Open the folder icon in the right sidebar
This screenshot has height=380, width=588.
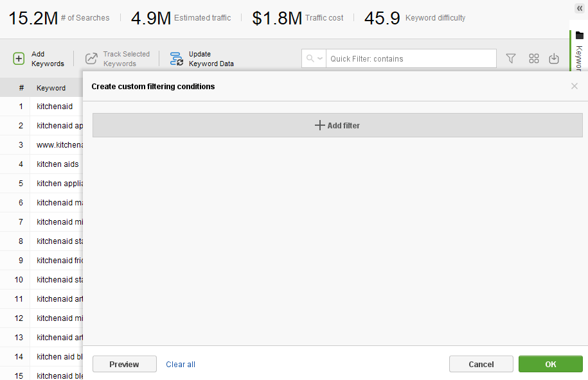click(x=580, y=35)
